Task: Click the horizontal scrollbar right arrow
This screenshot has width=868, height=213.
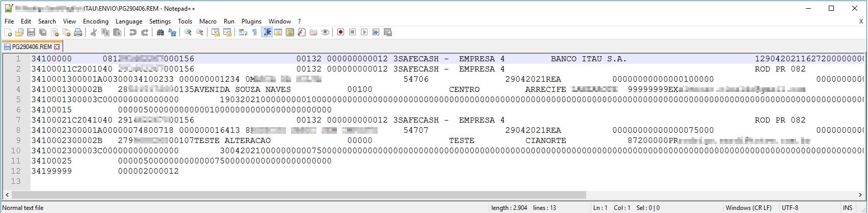Action: [x=860, y=195]
